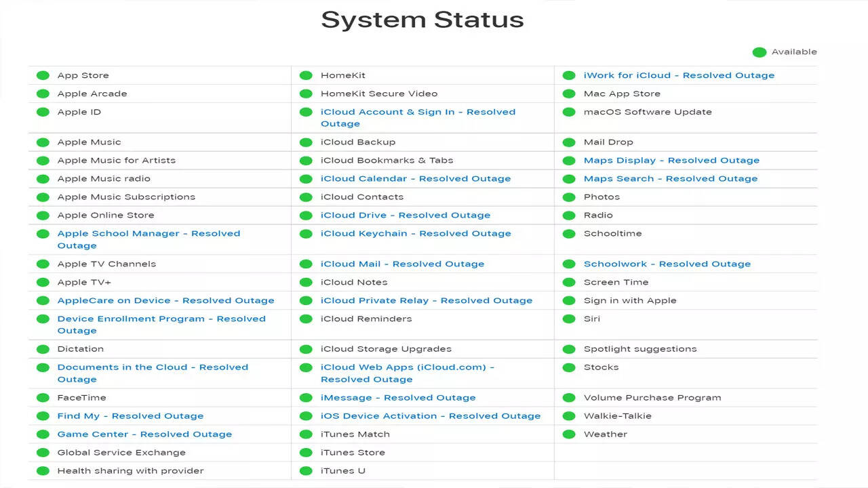The height and width of the screenshot is (488, 868).
Task: Open the AppleCare on Device resolved outage link
Action: [x=165, y=301]
